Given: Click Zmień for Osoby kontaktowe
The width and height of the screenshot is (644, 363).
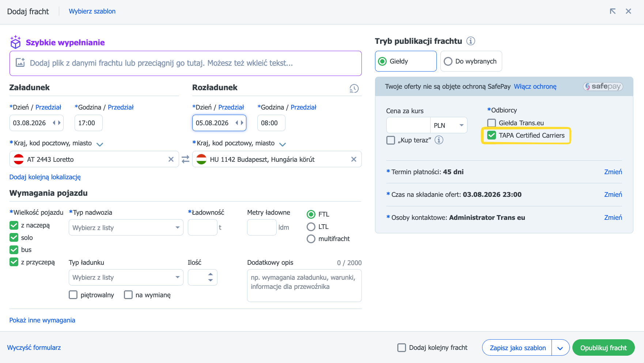Looking at the screenshot, I should (613, 218).
